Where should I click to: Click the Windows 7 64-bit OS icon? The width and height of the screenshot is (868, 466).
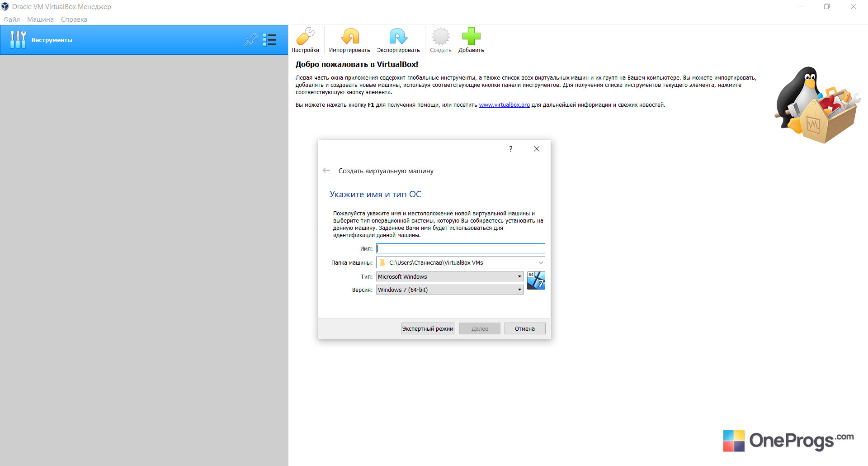point(536,281)
